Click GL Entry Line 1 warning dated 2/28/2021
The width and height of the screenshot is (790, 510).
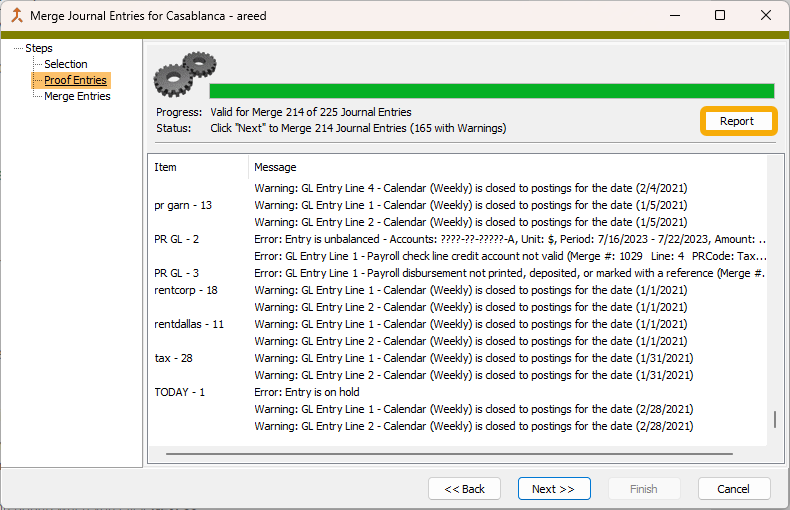pyautogui.click(x=474, y=409)
